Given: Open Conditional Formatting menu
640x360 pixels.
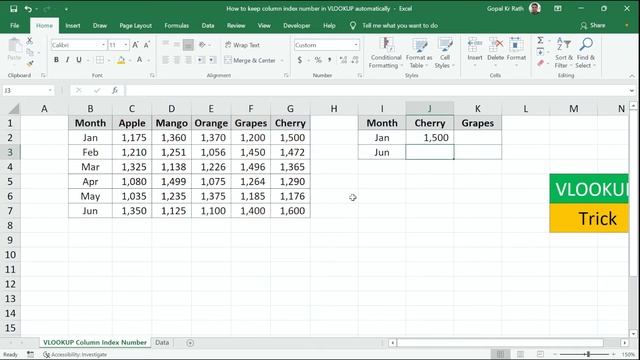Looking at the screenshot, I should tap(386, 53).
